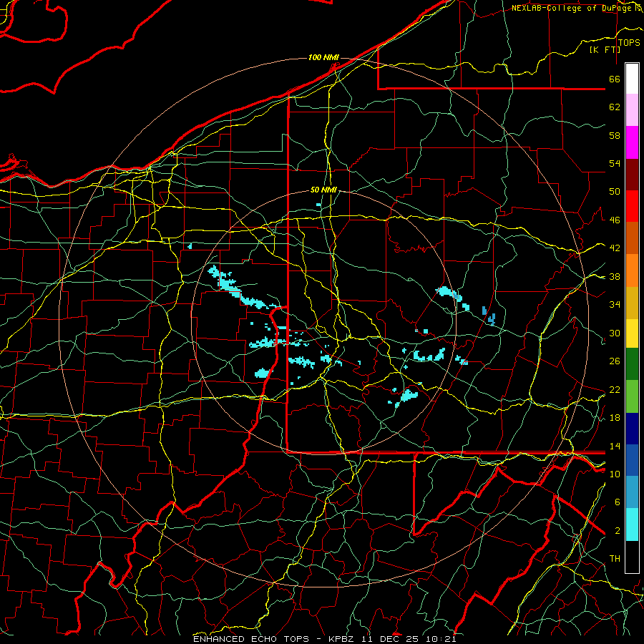Click the "11 DEC 25" date text
The height and width of the screenshot is (644, 644).
coord(390,639)
